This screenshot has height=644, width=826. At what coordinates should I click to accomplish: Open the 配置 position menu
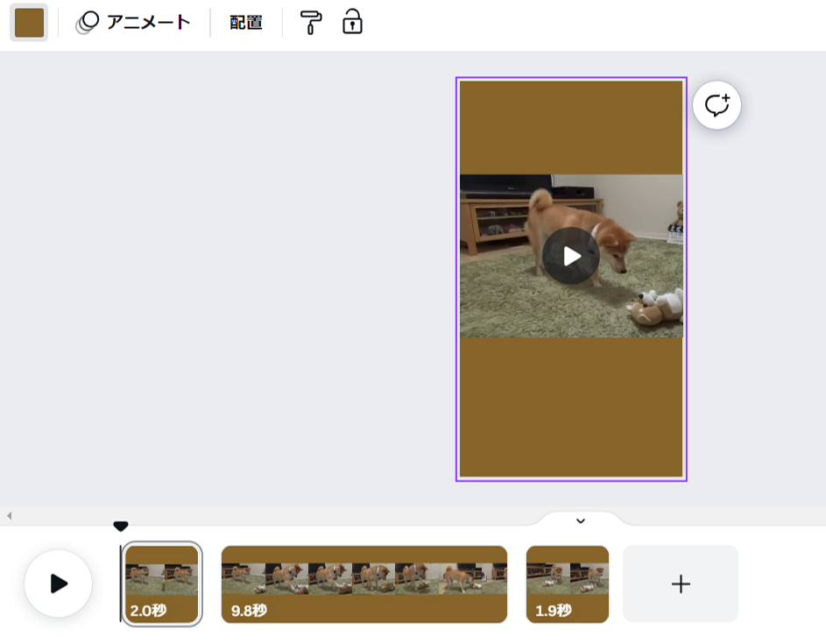[246, 23]
